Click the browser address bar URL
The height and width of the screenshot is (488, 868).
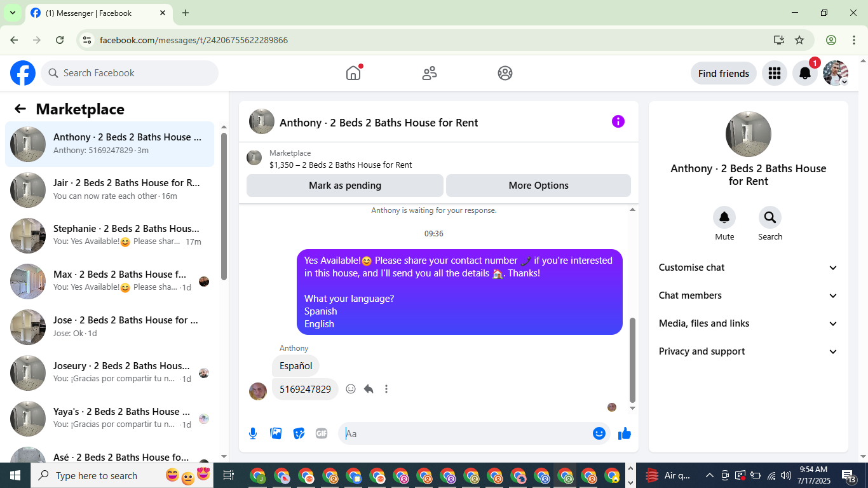point(194,40)
